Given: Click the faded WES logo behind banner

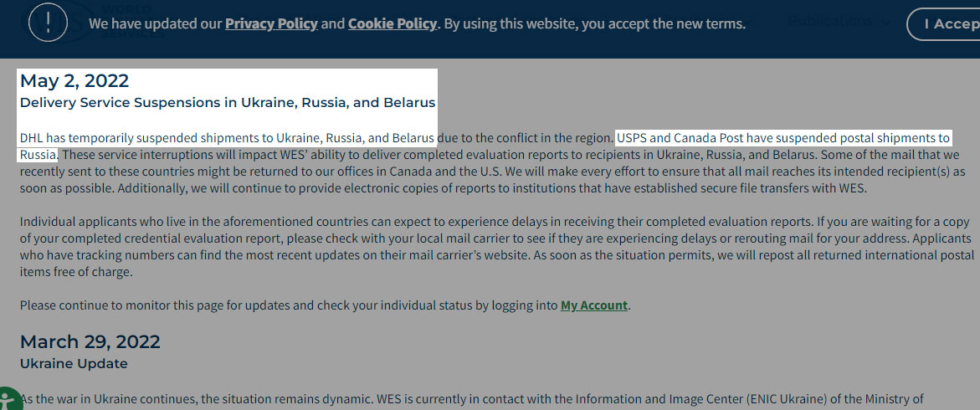Looking at the screenshot, I should click(x=94, y=23).
